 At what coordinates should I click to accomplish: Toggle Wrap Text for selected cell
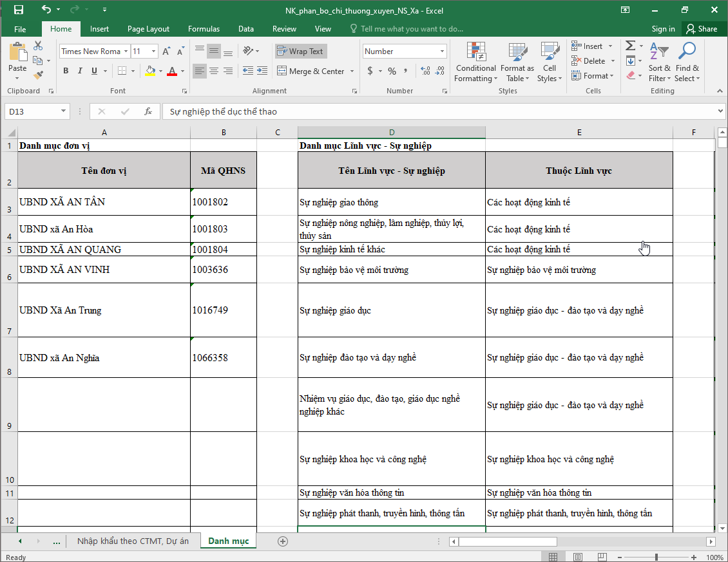[300, 52]
